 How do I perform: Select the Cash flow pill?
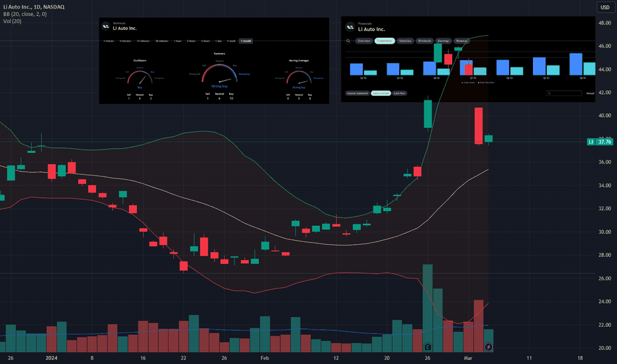click(x=399, y=93)
